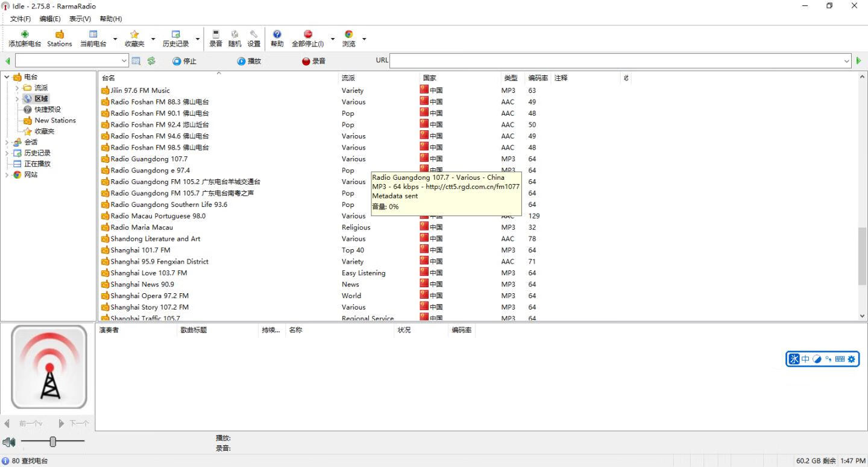Open IME settings gear icon
Viewport: 868px width, 467px height.
[x=851, y=359]
